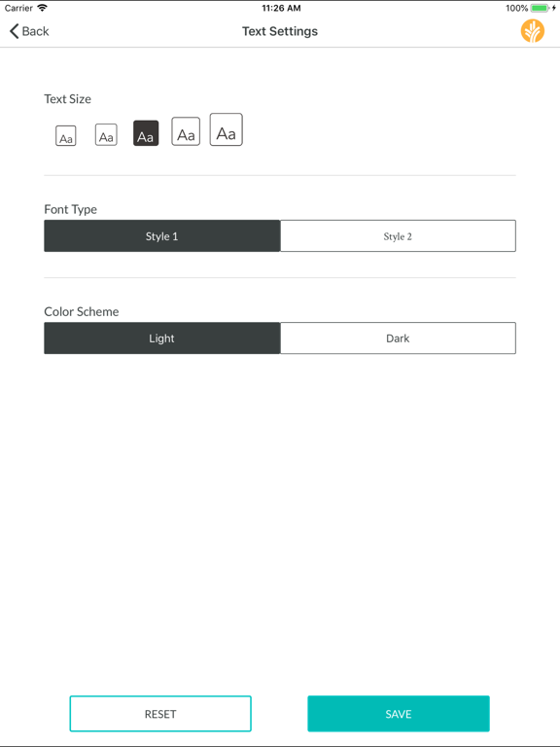The width and height of the screenshot is (560, 747).
Task: Tap the Color Scheme section label
Action: pyautogui.click(x=82, y=311)
